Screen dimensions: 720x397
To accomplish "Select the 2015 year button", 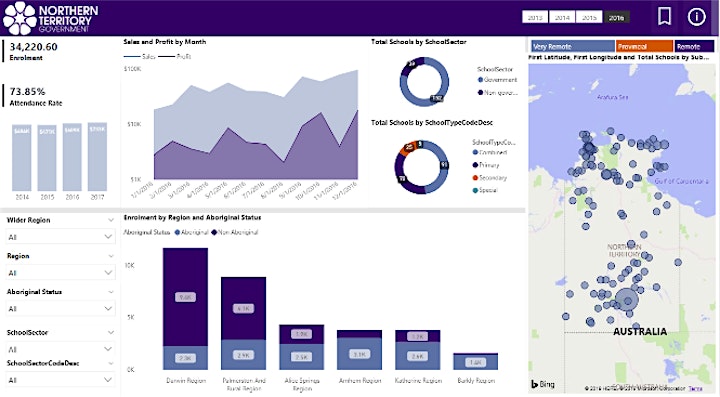I will 589,17.
